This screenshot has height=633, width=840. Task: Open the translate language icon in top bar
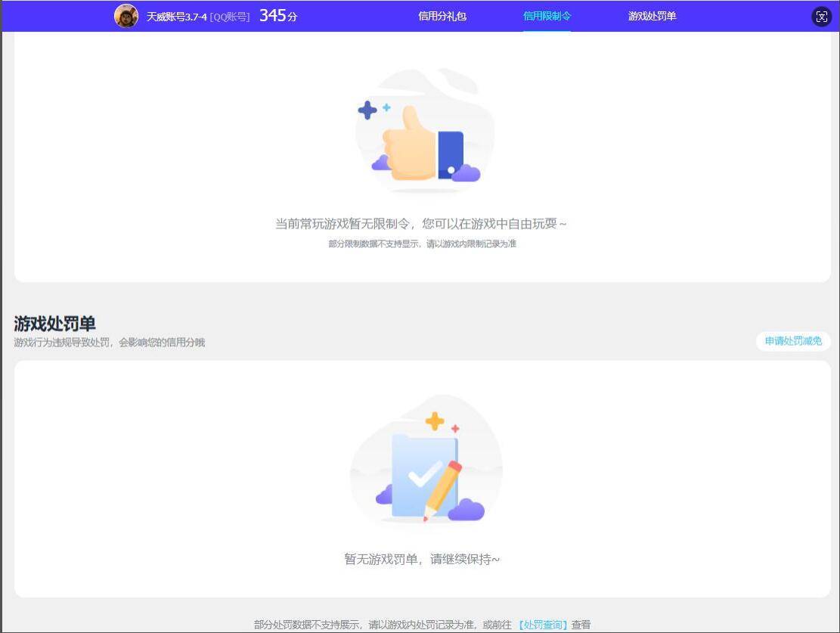(822, 15)
